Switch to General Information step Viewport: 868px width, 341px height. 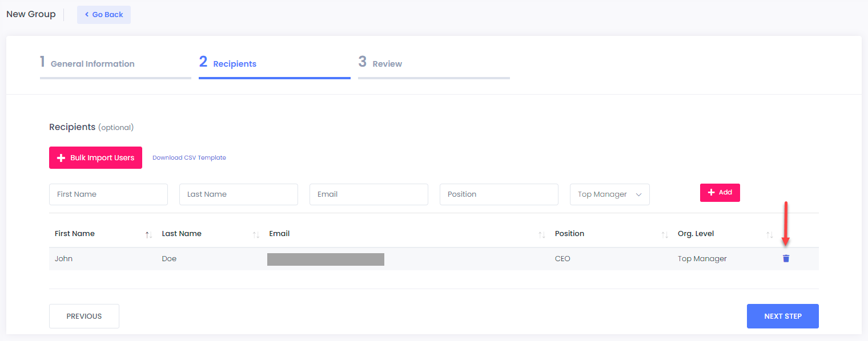(93, 64)
